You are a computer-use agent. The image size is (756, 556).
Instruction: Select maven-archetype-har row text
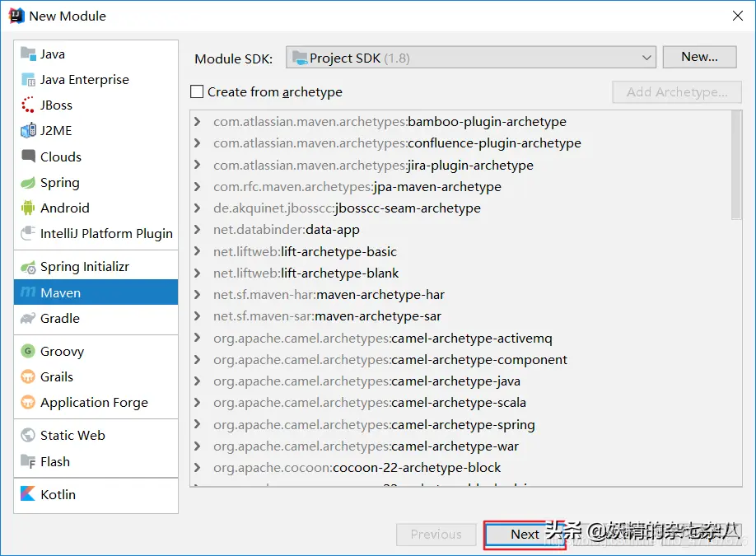tap(329, 295)
